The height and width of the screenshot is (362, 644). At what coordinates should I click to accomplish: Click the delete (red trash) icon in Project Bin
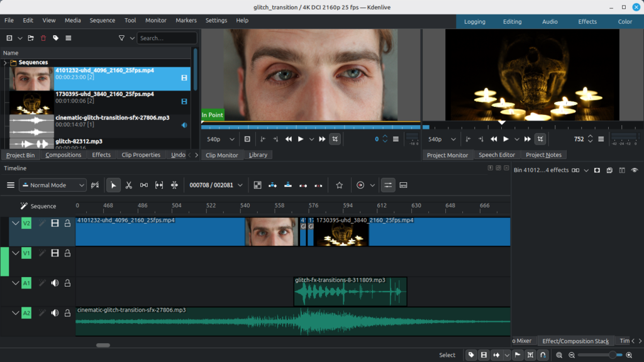click(x=43, y=38)
